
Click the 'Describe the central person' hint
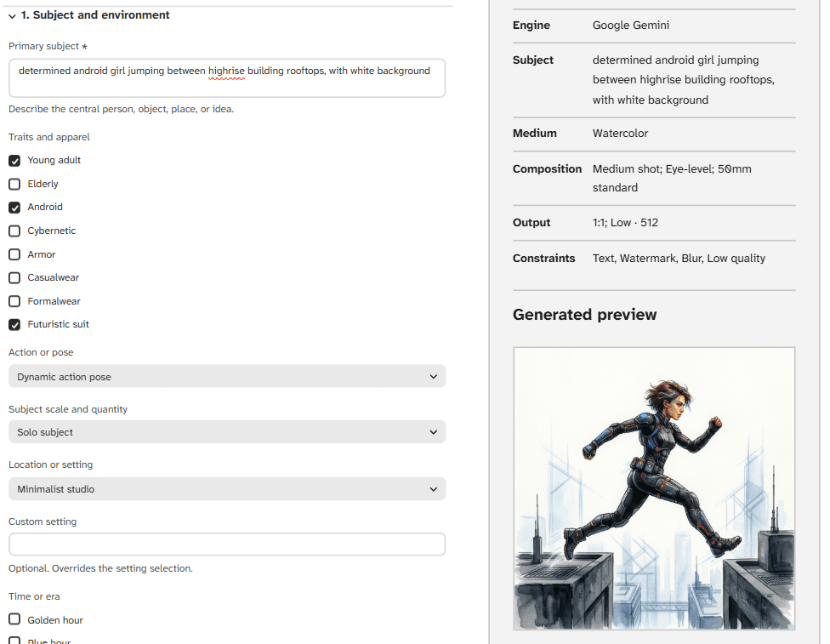pyautogui.click(x=122, y=109)
